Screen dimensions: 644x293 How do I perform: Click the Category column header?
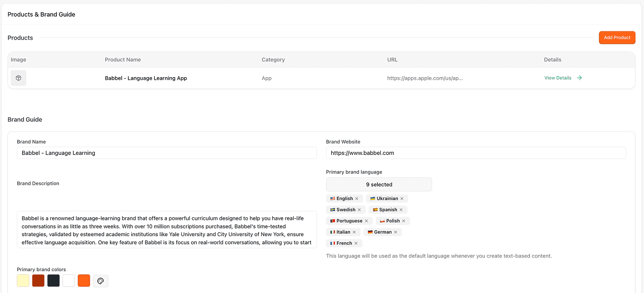click(273, 59)
